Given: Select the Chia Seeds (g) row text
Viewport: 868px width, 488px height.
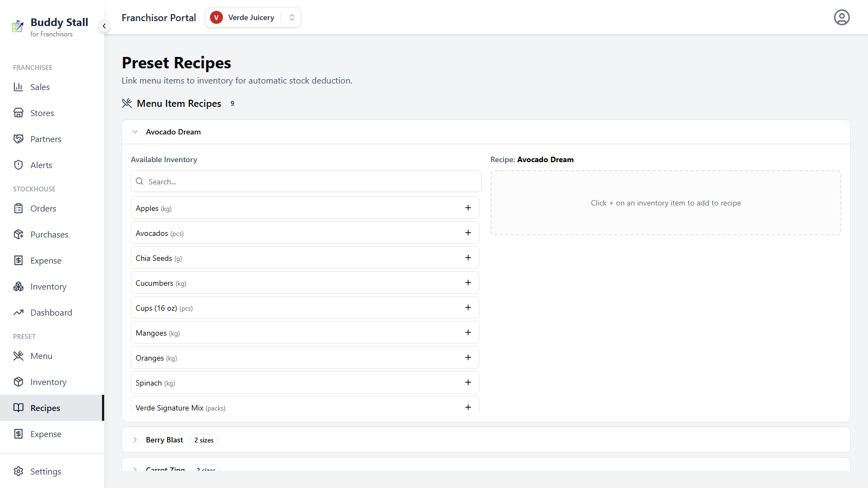Looking at the screenshot, I should [159, 259].
